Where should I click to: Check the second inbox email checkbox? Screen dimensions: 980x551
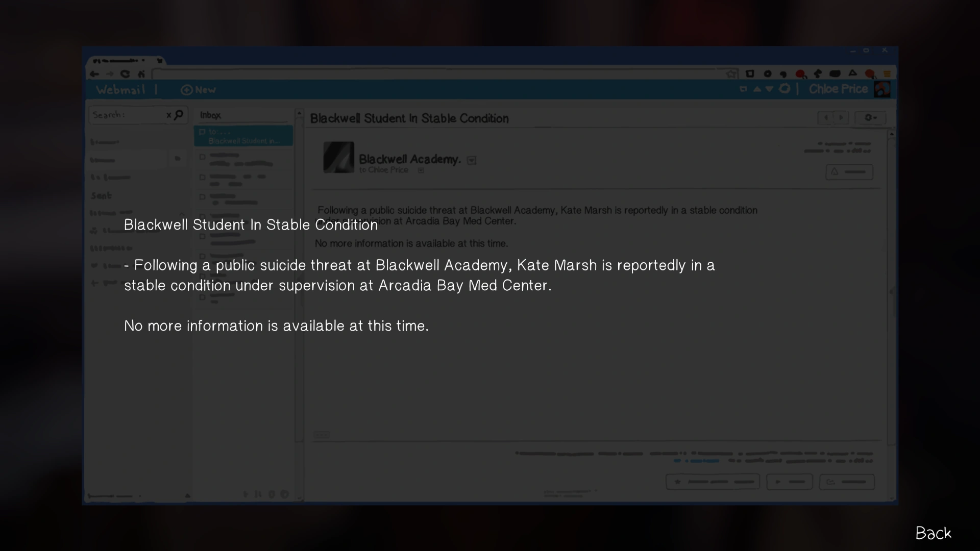(x=202, y=157)
